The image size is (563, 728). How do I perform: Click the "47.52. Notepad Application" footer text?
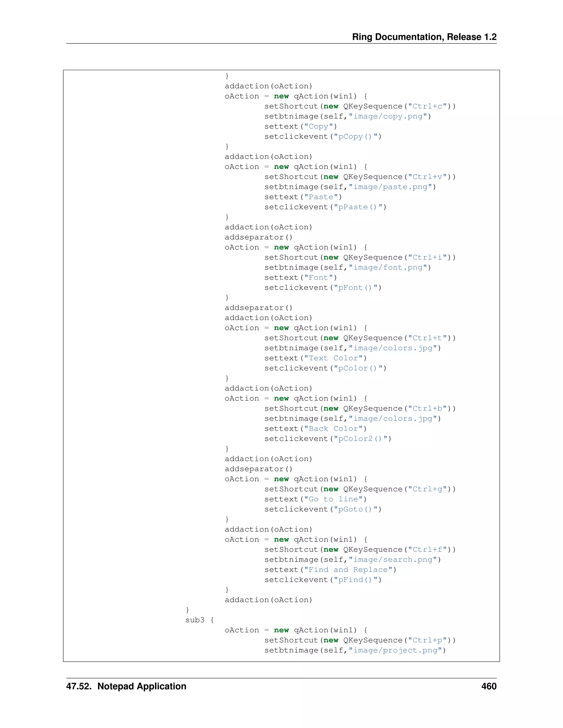point(126,686)
